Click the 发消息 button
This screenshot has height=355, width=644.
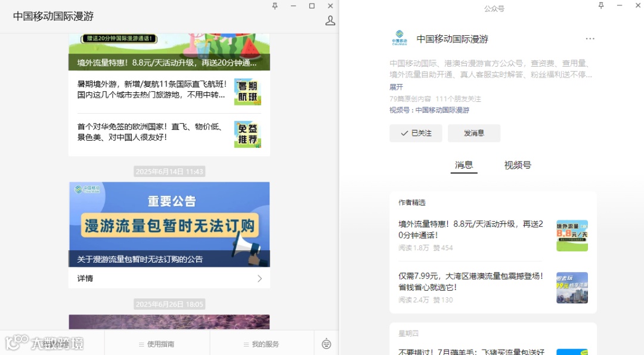point(474,133)
